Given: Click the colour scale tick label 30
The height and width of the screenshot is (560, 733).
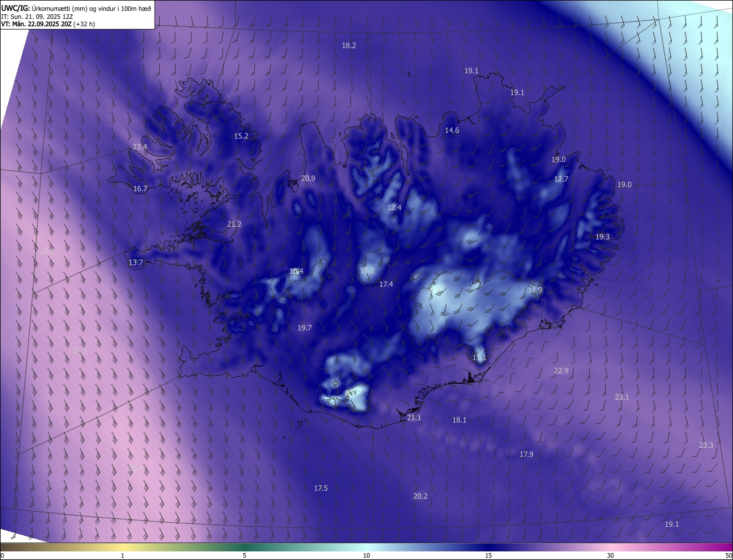Looking at the screenshot, I should click(610, 556).
